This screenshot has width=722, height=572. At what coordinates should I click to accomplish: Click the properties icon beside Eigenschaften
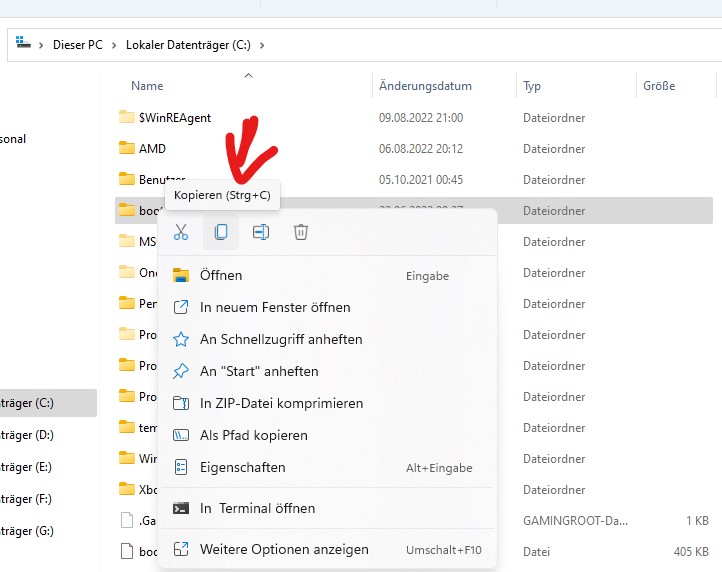[x=181, y=467]
